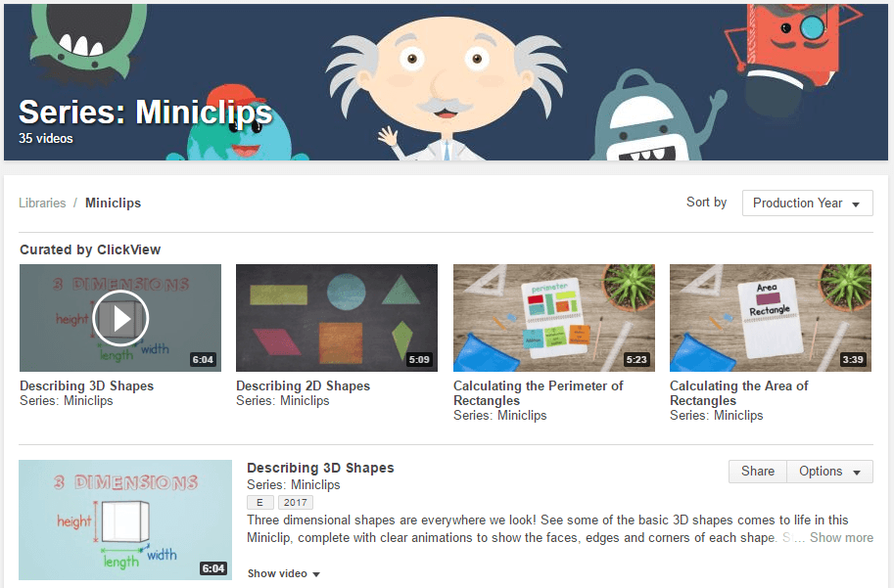Open Calculating the Area of Rectangles thumbnail
This screenshot has height=588, width=894.
coord(770,318)
